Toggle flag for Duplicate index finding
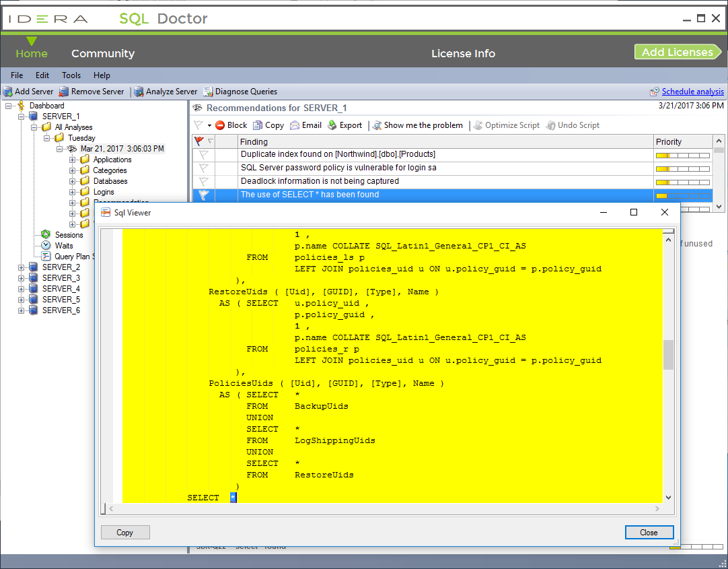This screenshot has height=569, width=728. click(x=203, y=154)
